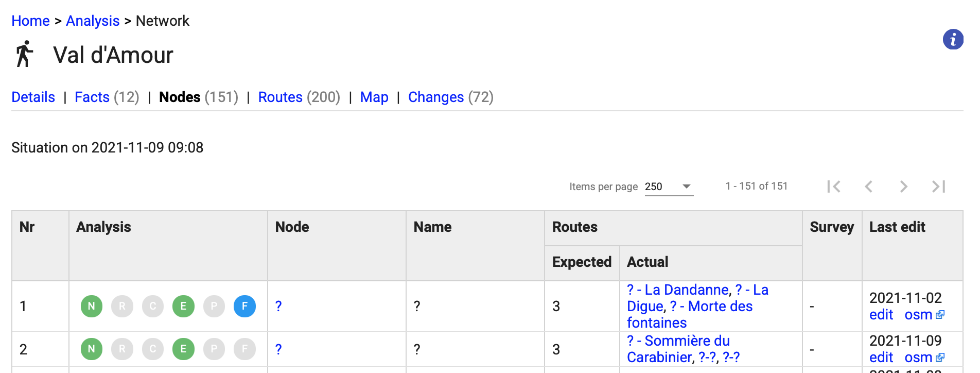Click edit for the 2021-11-09 entry
Screen dimensions: 980x373
[x=881, y=357]
